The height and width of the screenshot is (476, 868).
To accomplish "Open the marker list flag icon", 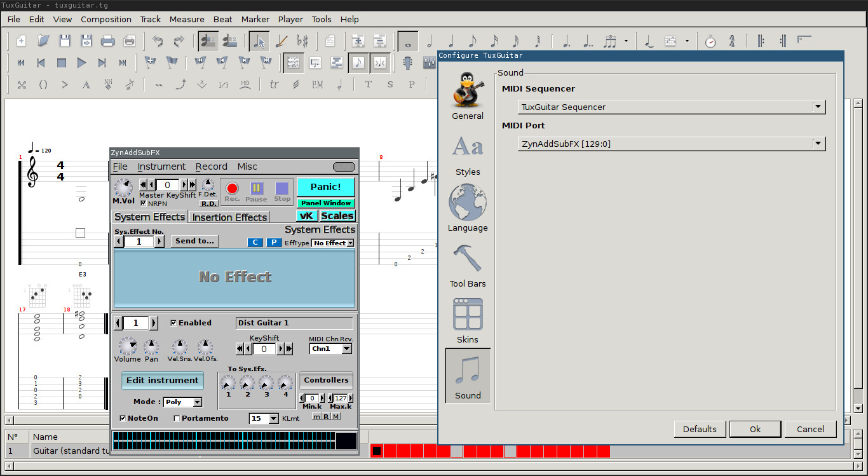I will tap(172, 63).
